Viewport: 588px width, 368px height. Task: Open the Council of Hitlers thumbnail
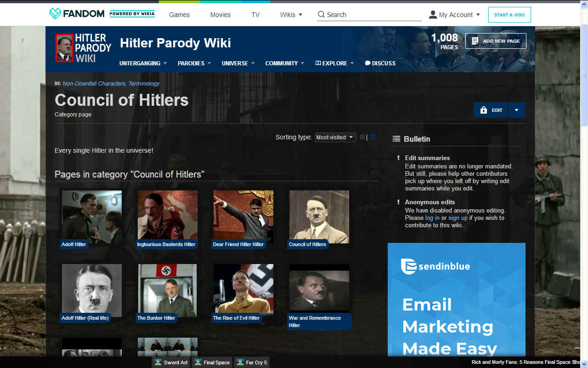(319, 217)
